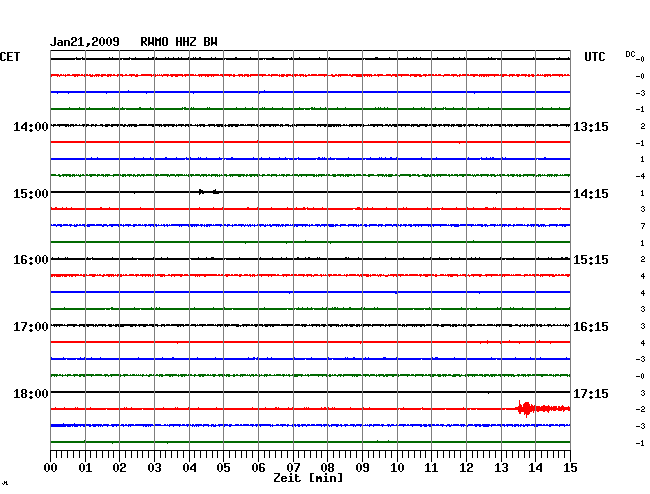The height and width of the screenshot is (494, 650).
Task: Select the DC value -4
Action: click(x=640, y=176)
